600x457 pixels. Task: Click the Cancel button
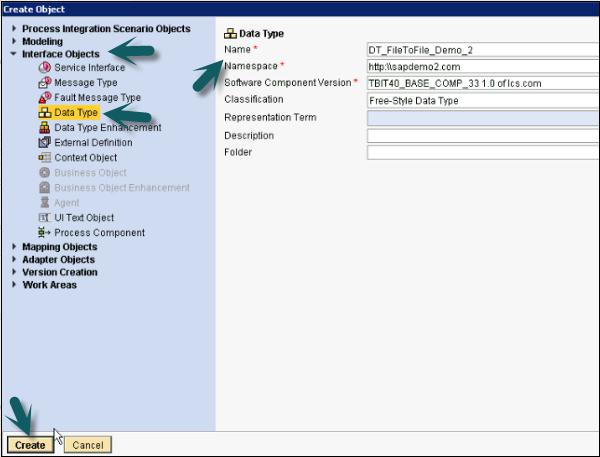click(x=88, y=445)
